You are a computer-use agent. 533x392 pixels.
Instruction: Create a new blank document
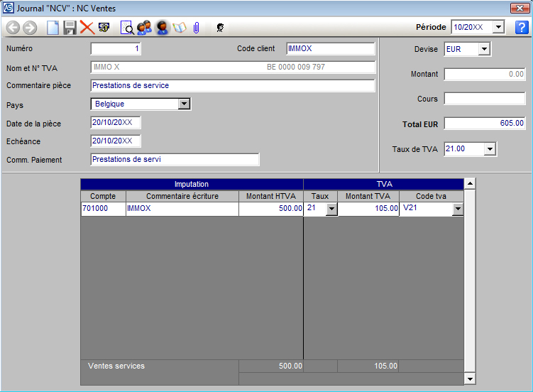(53, 28)
